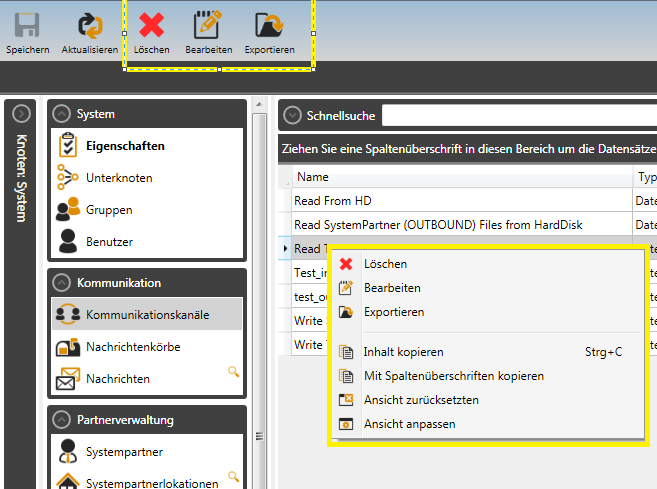
Task: Expand the Knoten: System side panel
Action: [20, 114]
